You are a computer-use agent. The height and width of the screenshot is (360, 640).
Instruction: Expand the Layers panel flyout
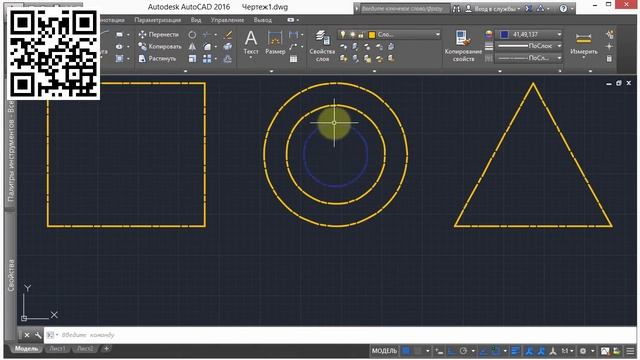pos(374,71)
